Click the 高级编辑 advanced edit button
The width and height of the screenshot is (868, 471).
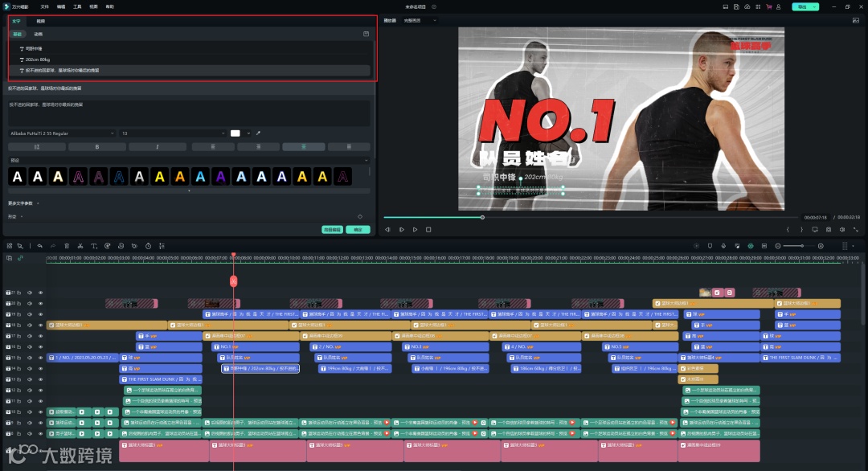(x=332, y=230)
